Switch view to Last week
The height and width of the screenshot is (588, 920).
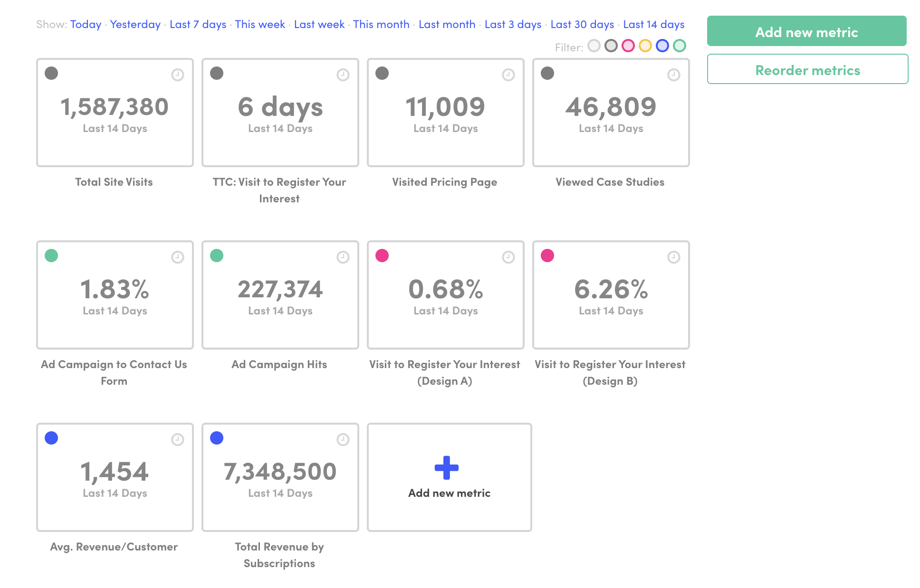click(x=319, y=24)
